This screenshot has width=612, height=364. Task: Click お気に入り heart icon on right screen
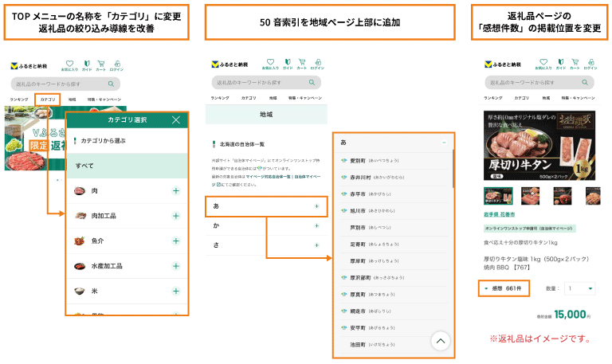[x=543, y=64]
